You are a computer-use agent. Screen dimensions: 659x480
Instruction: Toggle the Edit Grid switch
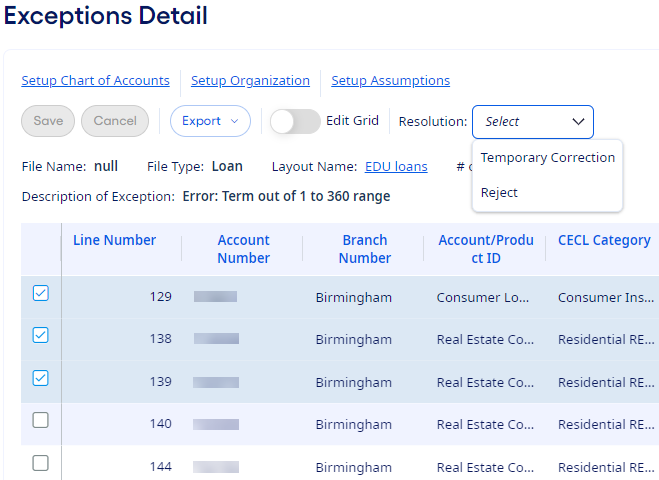click(x=295, y=121)
